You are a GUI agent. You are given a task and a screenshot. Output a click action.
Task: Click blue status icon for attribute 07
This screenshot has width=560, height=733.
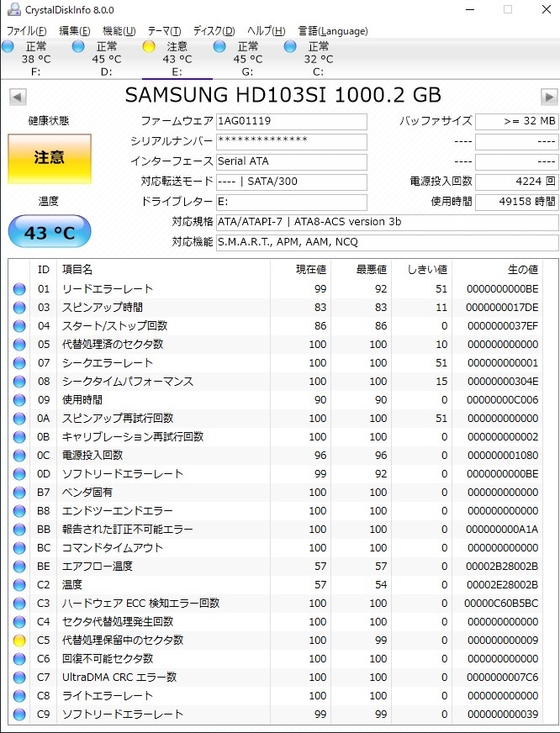point(19,363)
